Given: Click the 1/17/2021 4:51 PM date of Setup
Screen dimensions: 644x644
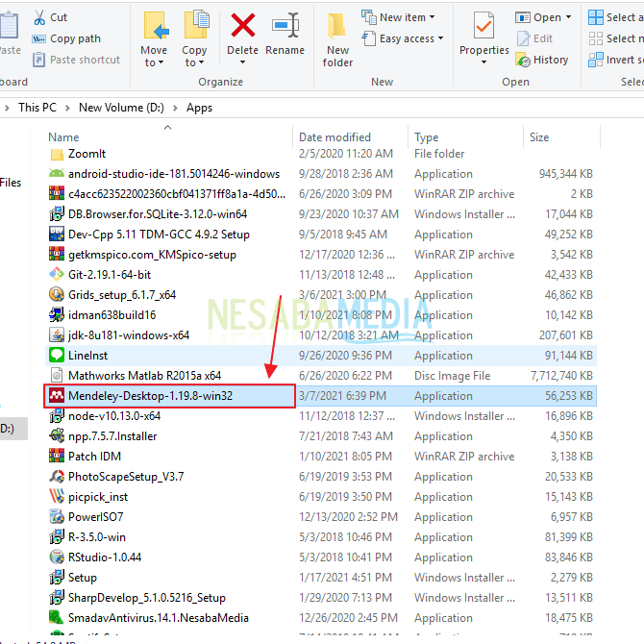Looking at the screenshot, I should click(x=345, y=578).
